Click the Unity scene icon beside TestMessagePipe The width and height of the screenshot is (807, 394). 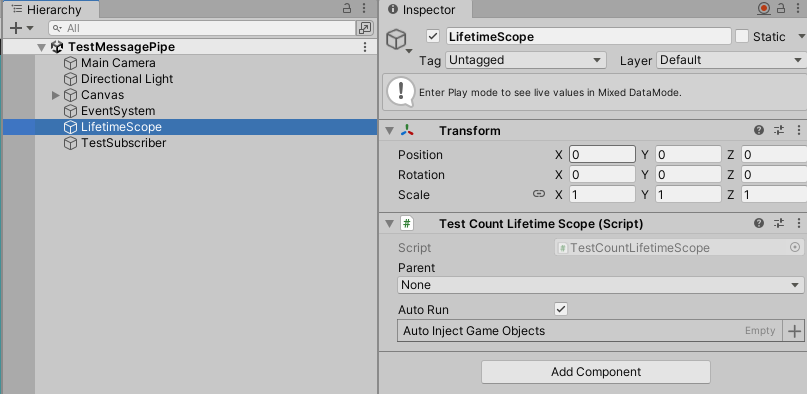click(57, 47)
